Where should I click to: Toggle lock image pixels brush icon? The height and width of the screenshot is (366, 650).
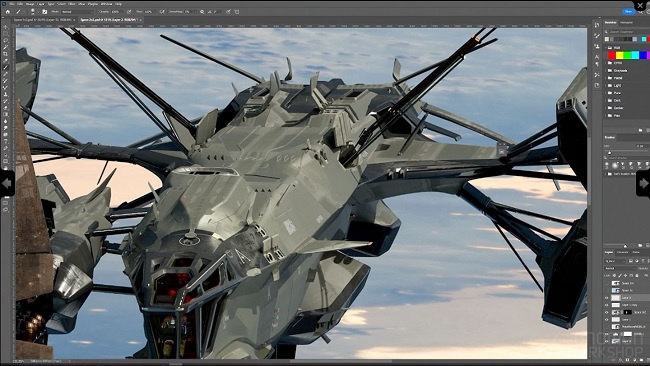[x=620, y=276]
